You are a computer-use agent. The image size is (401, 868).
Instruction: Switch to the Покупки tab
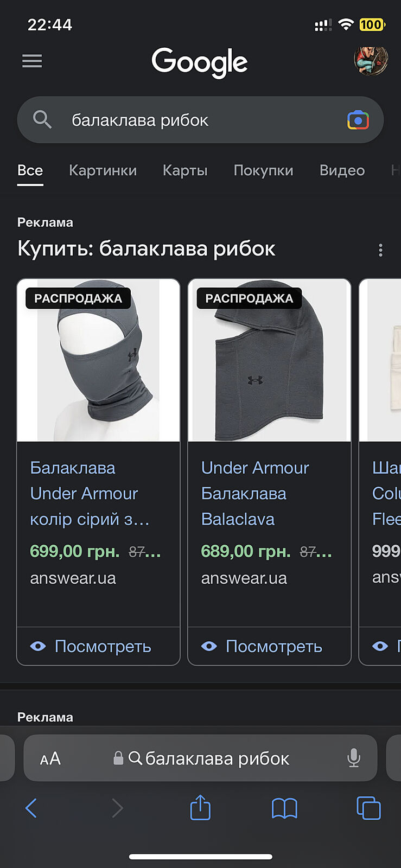pyautogui.click(x=263, y=170)
